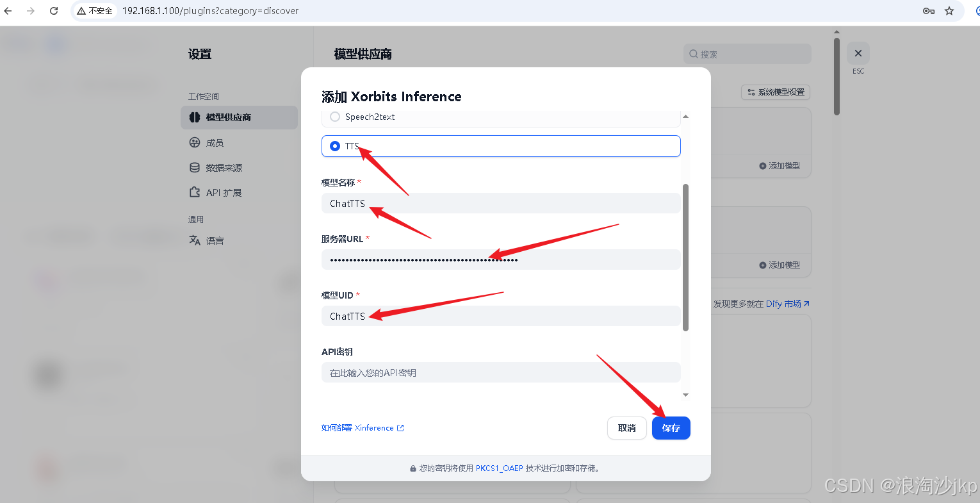Viewport: 980px width, 503px height.
Task: Click the browser forward arrow
Action: coord(31,11)
